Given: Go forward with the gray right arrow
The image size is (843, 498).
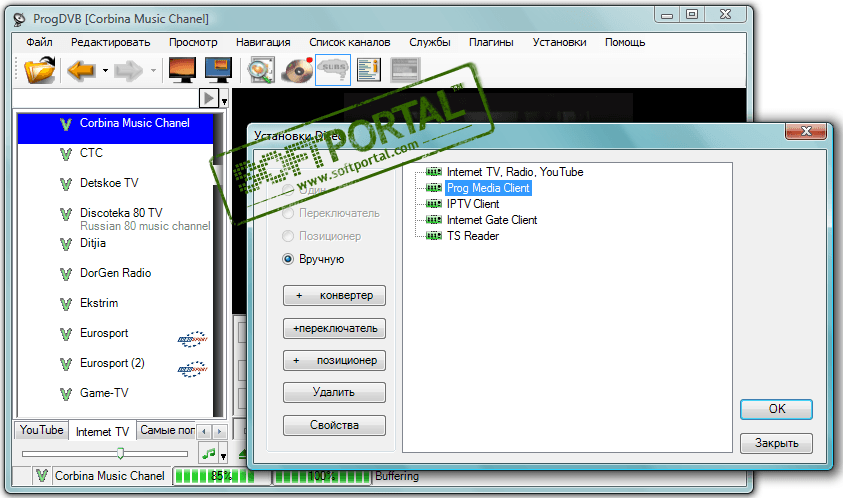Looking at the screenshot, I should [129, 70].
